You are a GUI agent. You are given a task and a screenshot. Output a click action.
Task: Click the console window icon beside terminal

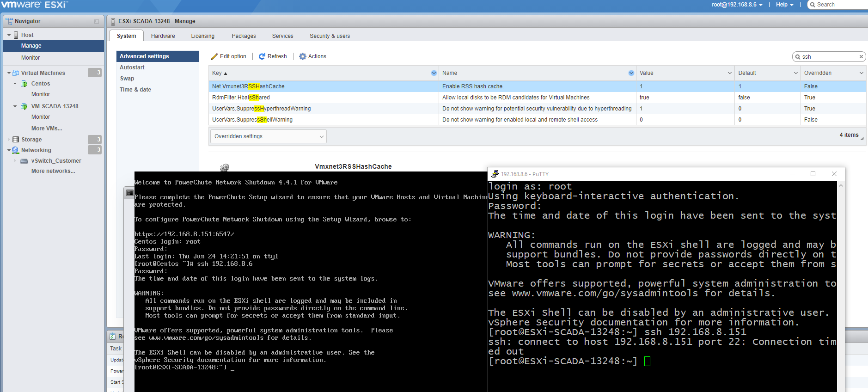tap(130, 193)
